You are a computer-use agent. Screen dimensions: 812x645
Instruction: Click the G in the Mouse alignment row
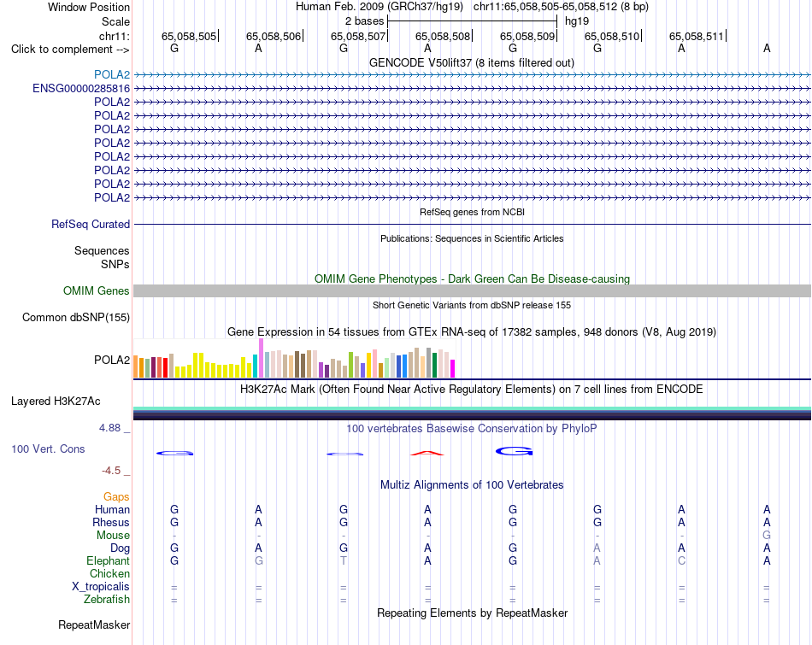767,536
